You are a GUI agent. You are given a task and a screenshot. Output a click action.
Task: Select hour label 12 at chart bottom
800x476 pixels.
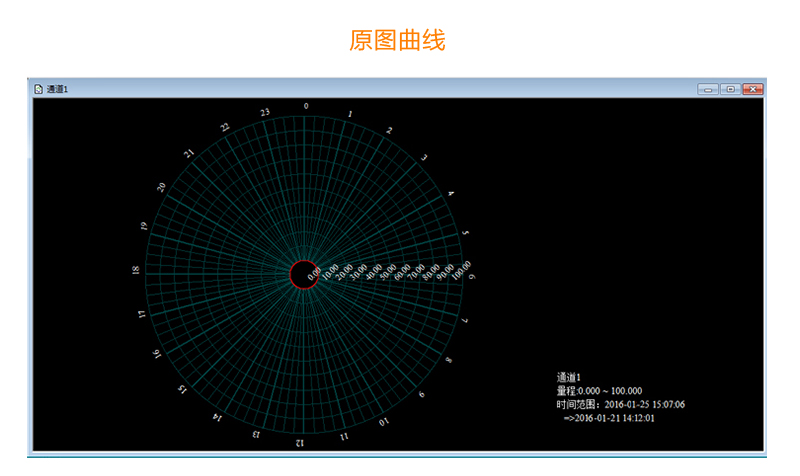coord(298,442)
